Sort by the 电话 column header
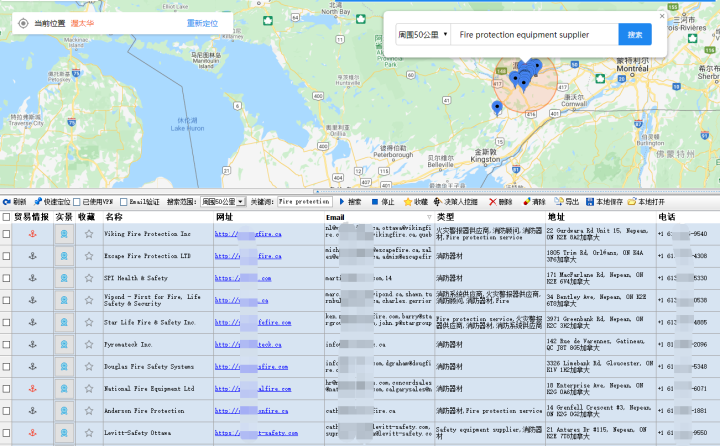 pyautogui.click(x=667, y=217)
